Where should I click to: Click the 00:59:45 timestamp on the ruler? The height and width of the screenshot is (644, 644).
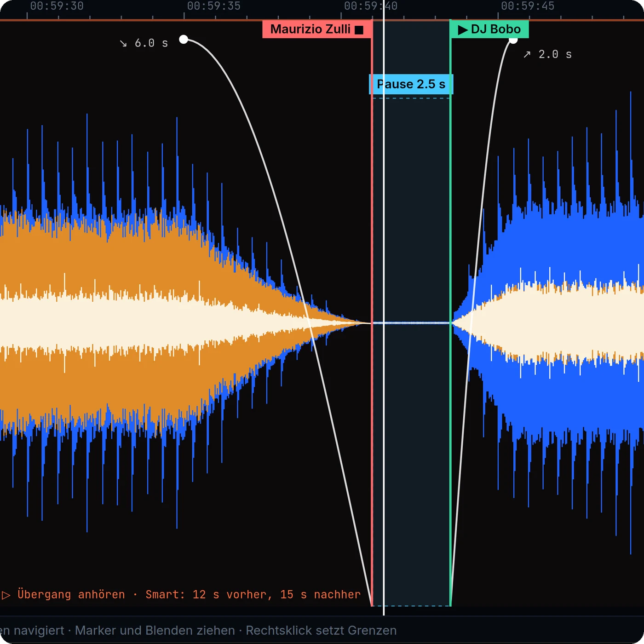tap(528, 6)
